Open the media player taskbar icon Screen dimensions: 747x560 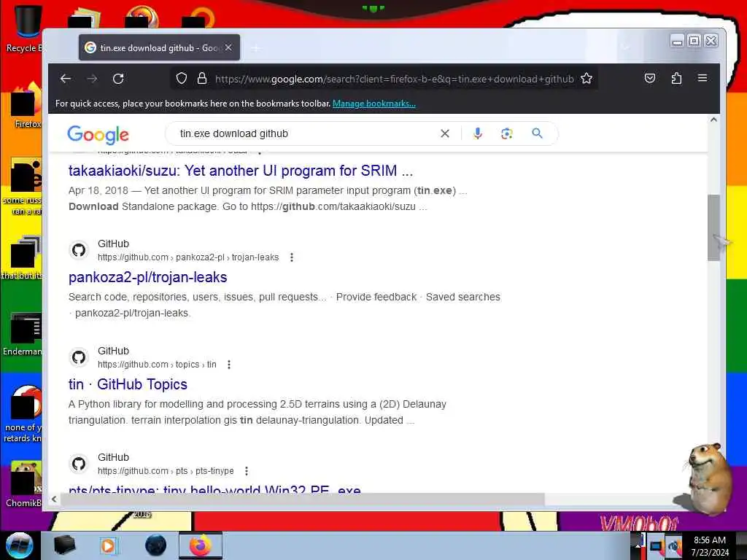click(x=109, y=545)
